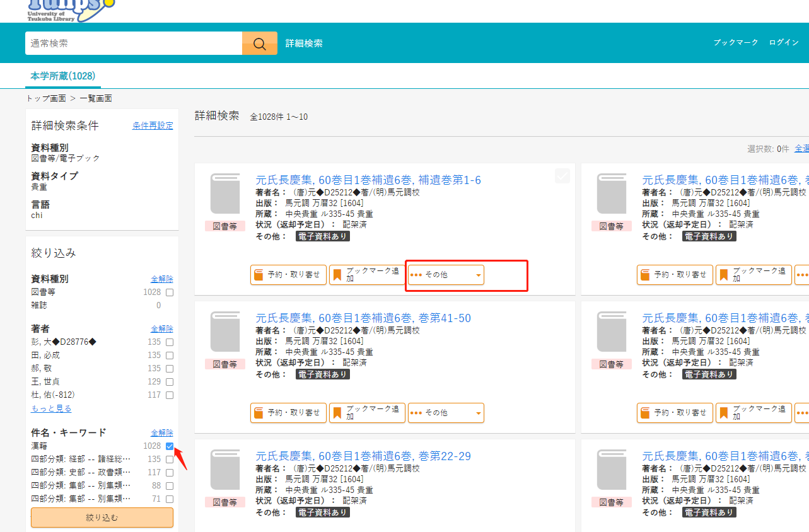Tick the 王, 世貞 author checkbox
The image size is (809, 532).
click(x=170, y=382)
